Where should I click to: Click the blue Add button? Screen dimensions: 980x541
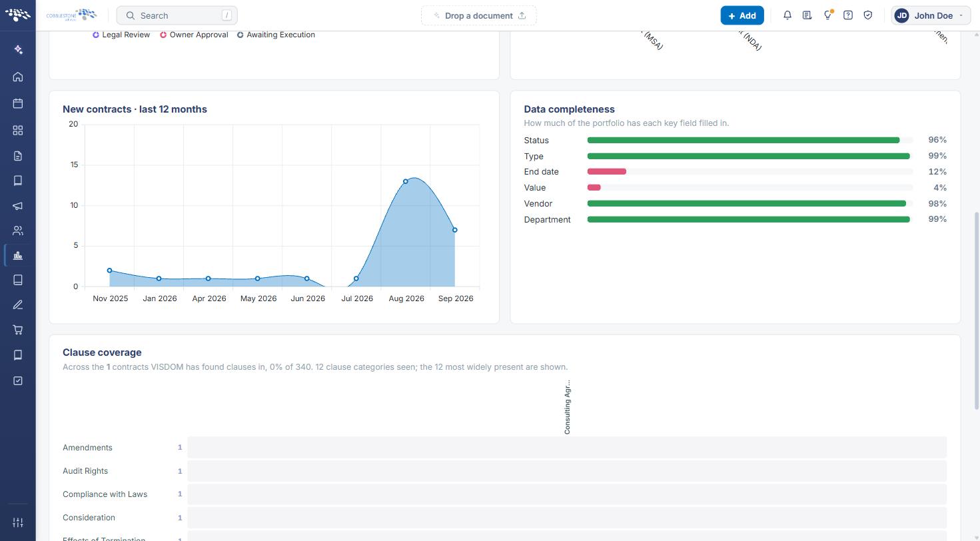(x=742, y=15)
